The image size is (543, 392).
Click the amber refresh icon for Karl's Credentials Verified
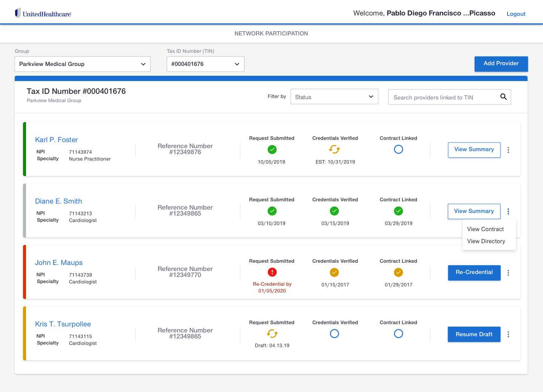click(334, 149)
